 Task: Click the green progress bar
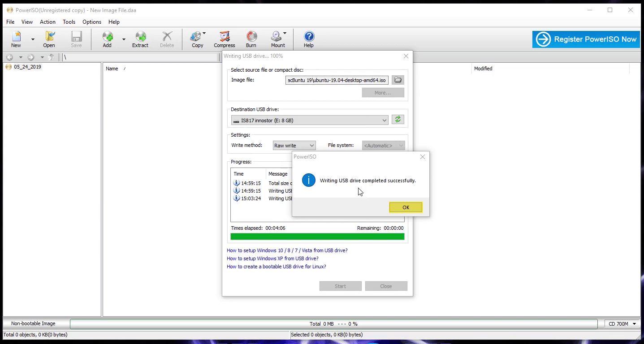coord(317,236)
